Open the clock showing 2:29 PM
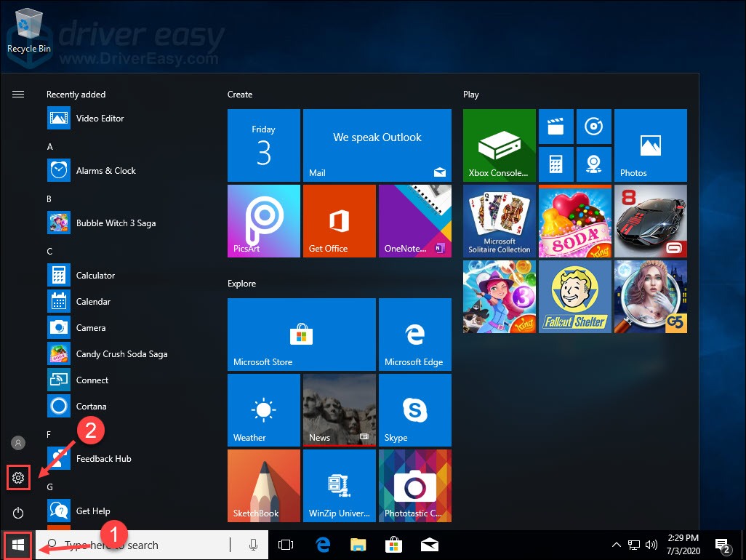Image resolution: width=746 pixels, height=560 pixels. point(683,545)
